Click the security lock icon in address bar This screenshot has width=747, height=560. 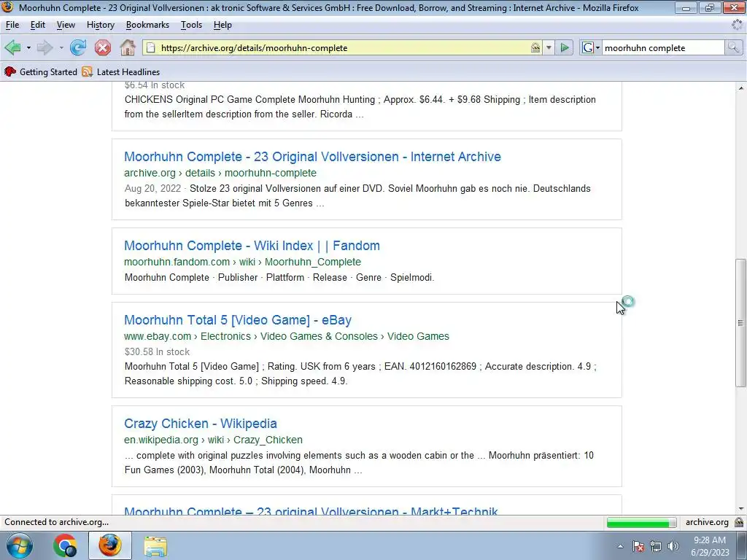[535, 47]
